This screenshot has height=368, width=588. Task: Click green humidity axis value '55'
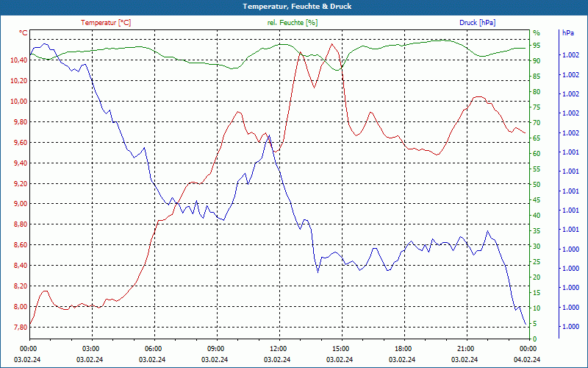pyautogui.click(x=537, y=169)
